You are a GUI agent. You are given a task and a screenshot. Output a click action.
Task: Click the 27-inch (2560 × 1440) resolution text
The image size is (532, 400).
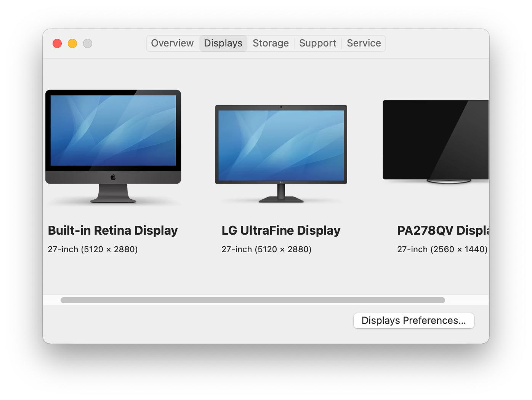click(x=442, y=249)
